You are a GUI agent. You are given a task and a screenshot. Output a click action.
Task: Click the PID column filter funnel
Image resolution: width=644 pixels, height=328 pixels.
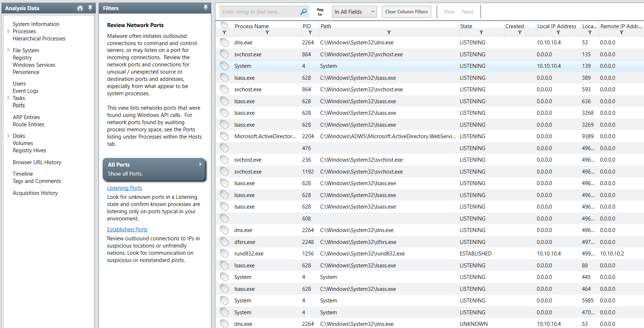click(310, 32)
